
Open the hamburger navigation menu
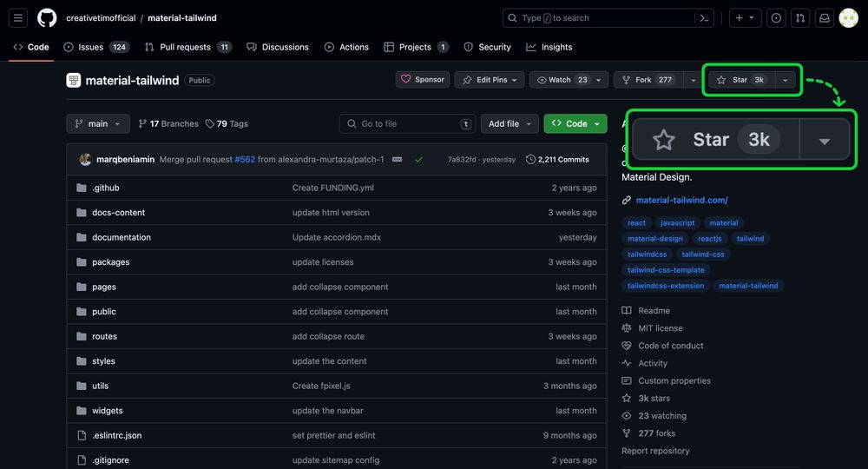(19, 18)
